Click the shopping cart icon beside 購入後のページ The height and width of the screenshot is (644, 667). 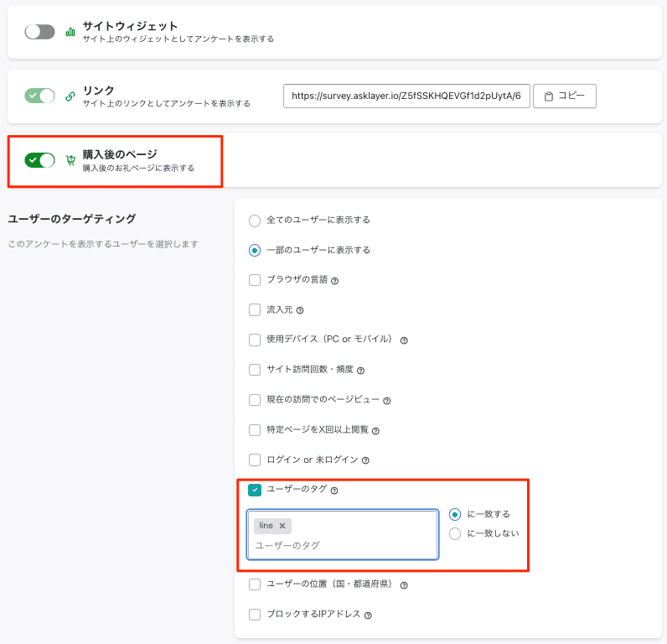tap(70, 160)
